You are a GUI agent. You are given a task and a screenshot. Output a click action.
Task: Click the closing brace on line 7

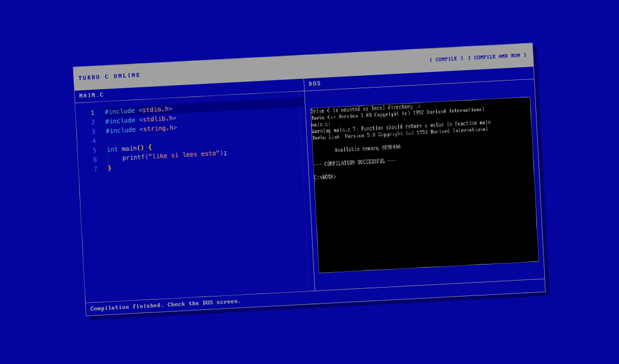109,168
